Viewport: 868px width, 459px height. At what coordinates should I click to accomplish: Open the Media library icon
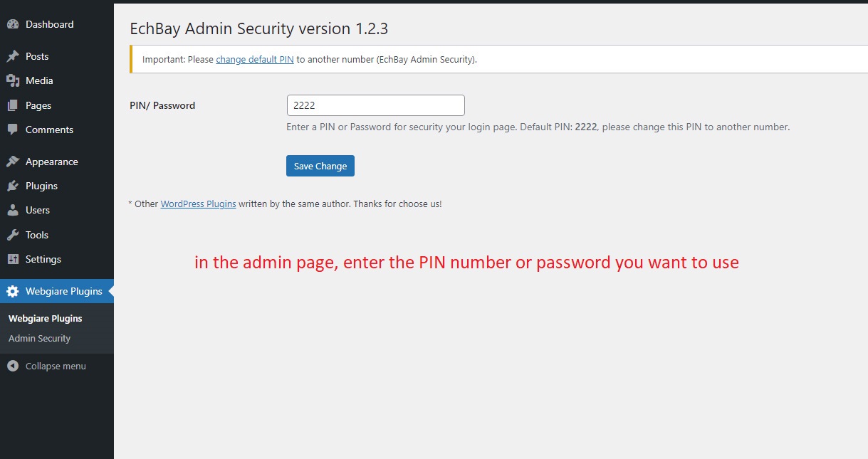(x=13, y=80)
